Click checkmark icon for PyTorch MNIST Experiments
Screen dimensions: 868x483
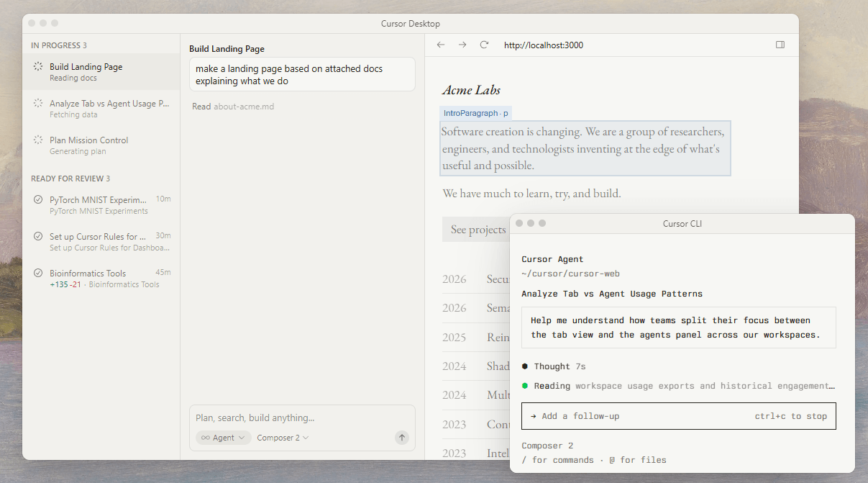(38, 199)
